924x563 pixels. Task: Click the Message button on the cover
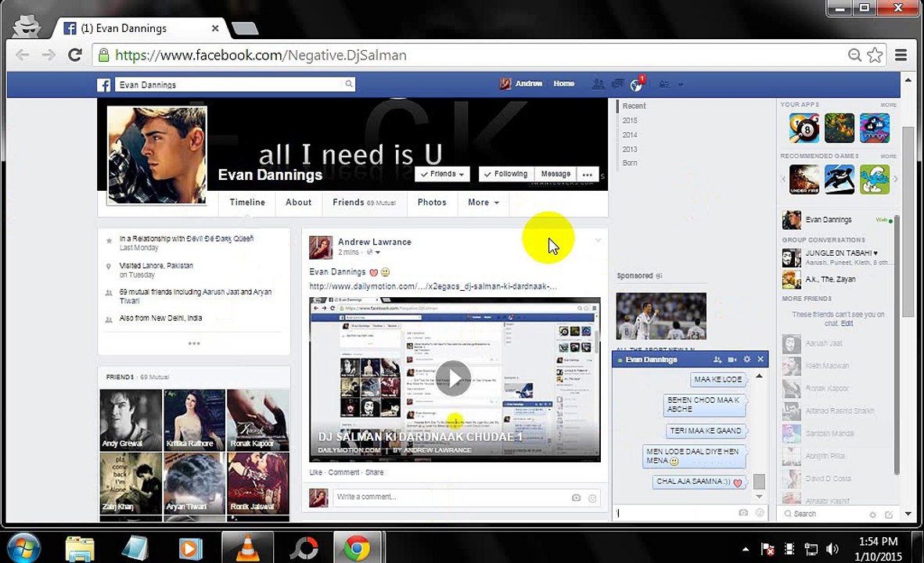pyautogui.click(x=555, y=174)
